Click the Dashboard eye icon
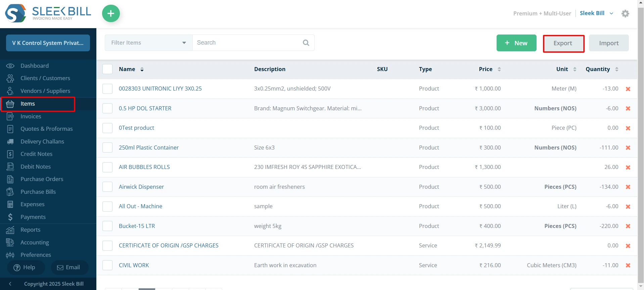Screen dimensions: 644x290 point(10,66)
